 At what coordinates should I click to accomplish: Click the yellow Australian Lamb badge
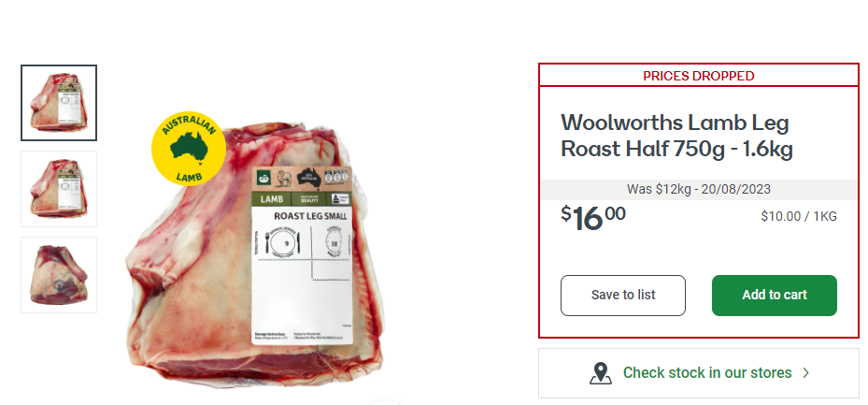tap(189, 149)
